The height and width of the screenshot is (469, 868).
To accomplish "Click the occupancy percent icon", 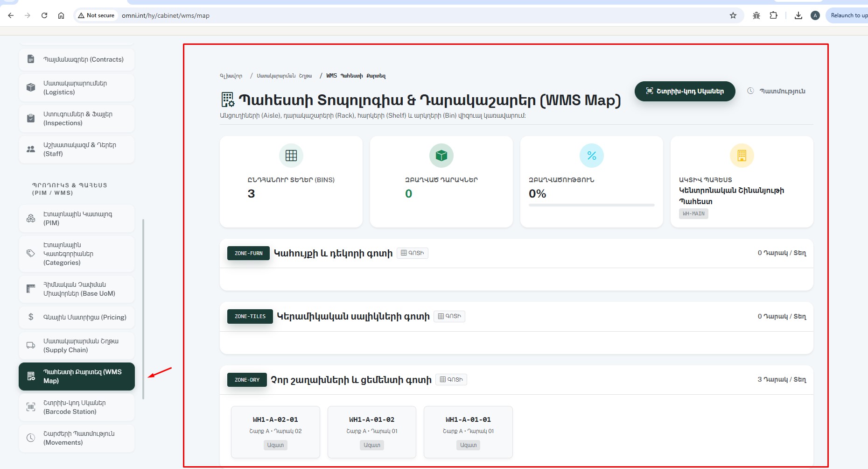I will click(x=592, y=156).
